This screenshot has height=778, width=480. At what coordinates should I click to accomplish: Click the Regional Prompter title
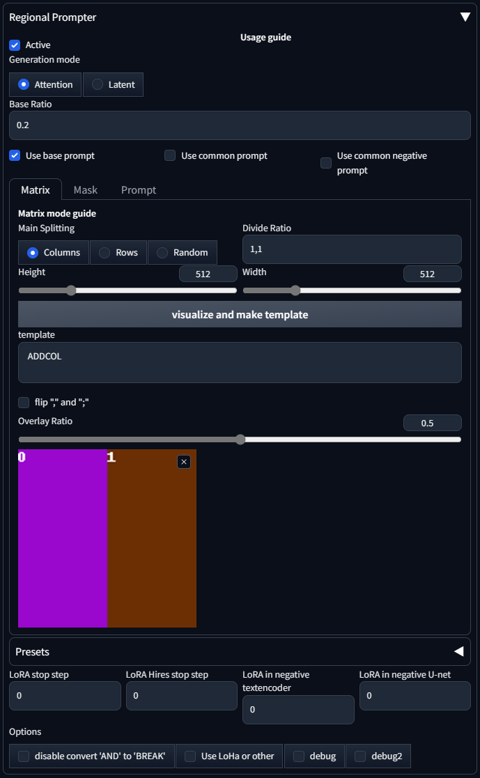click(x=53, y=17)
